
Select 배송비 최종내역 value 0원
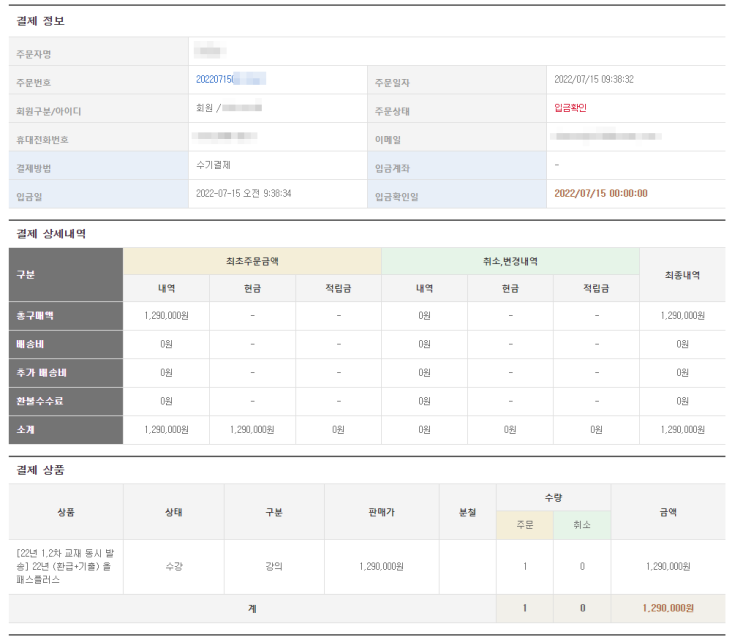[682, 344]
